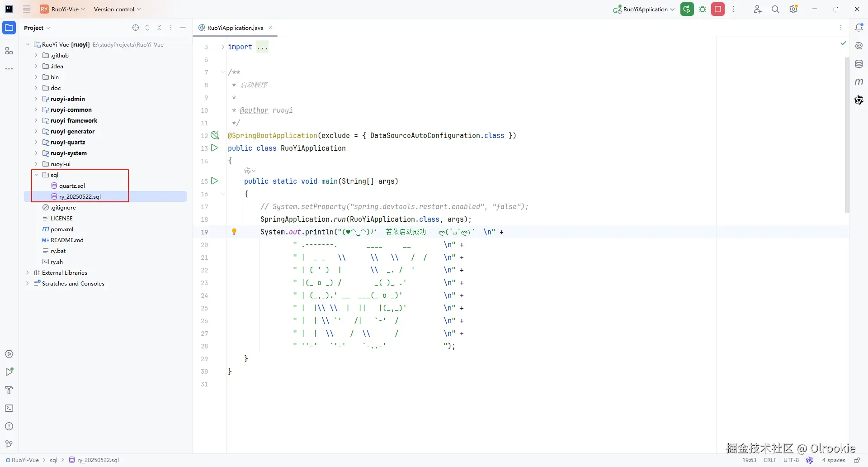The height and width of the screenshot is (467, 868).
Task: Change UTF-8 file encoding
Action: click(791, 460)
